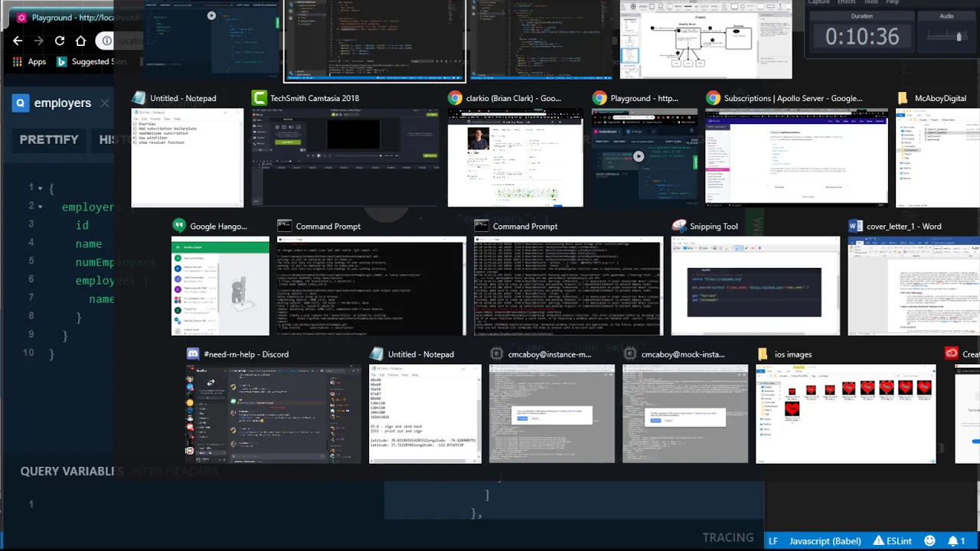Viewport: 980px width, 551px height.
Task: Click the scissors icon beside Snipping Tool
Action: pos(678,226)
